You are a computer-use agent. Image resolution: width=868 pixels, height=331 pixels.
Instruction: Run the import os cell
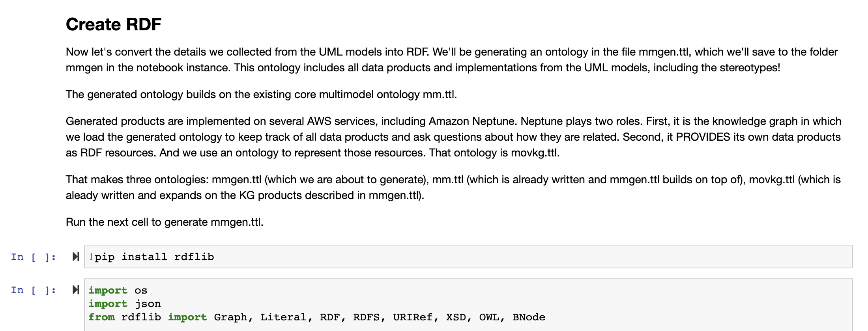76,290
